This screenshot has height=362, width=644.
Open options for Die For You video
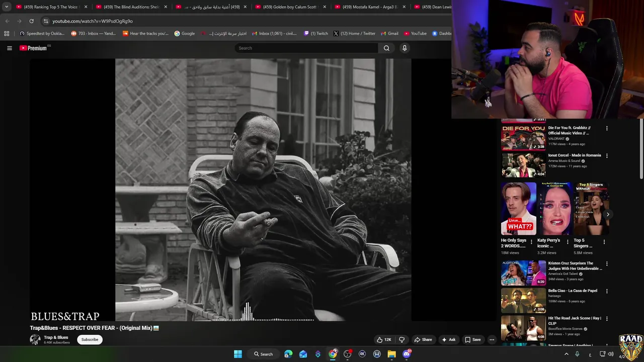point(607,128)
